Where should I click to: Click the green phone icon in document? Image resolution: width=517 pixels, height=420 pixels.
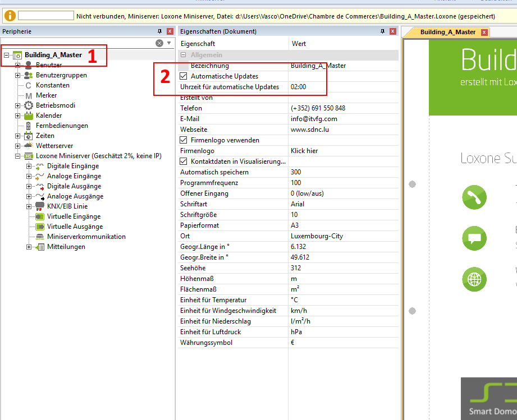click(x=474, y=197)
